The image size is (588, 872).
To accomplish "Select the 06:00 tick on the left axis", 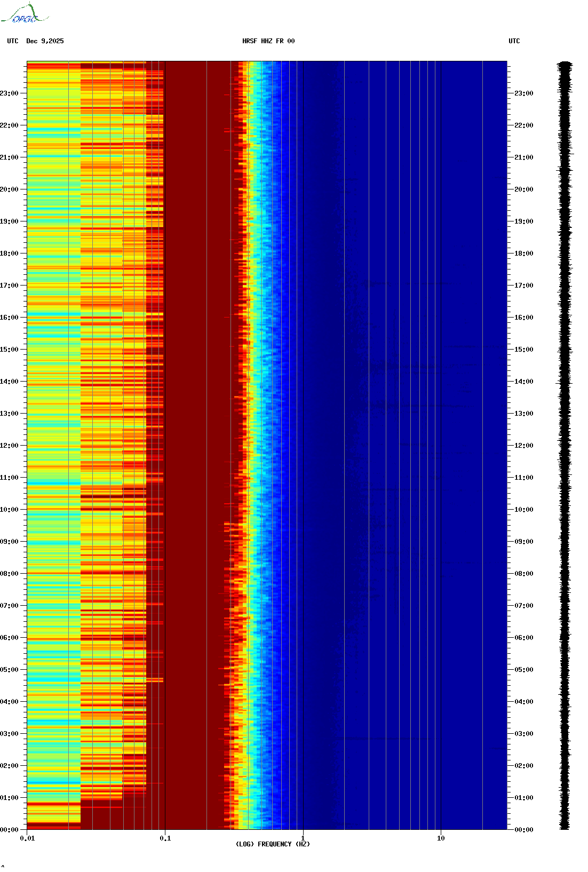I will pos(10,638).
